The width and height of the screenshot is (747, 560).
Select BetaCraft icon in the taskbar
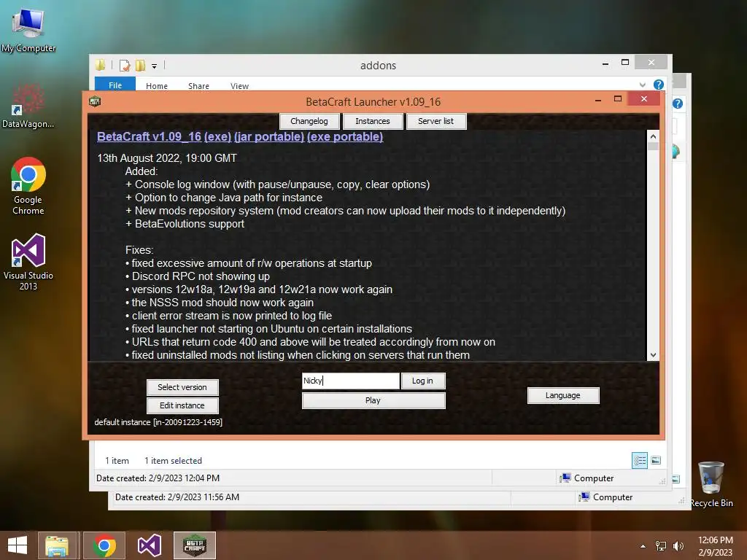(x=194, y=545)
